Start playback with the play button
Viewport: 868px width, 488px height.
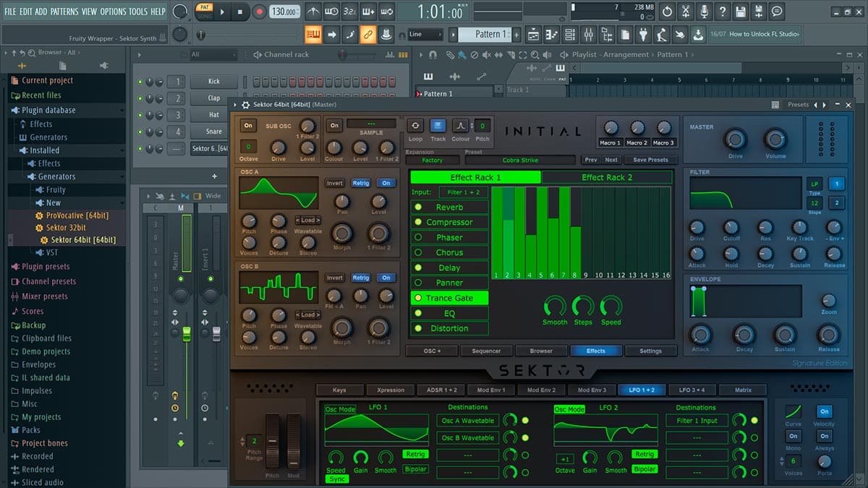coord(222,12)
